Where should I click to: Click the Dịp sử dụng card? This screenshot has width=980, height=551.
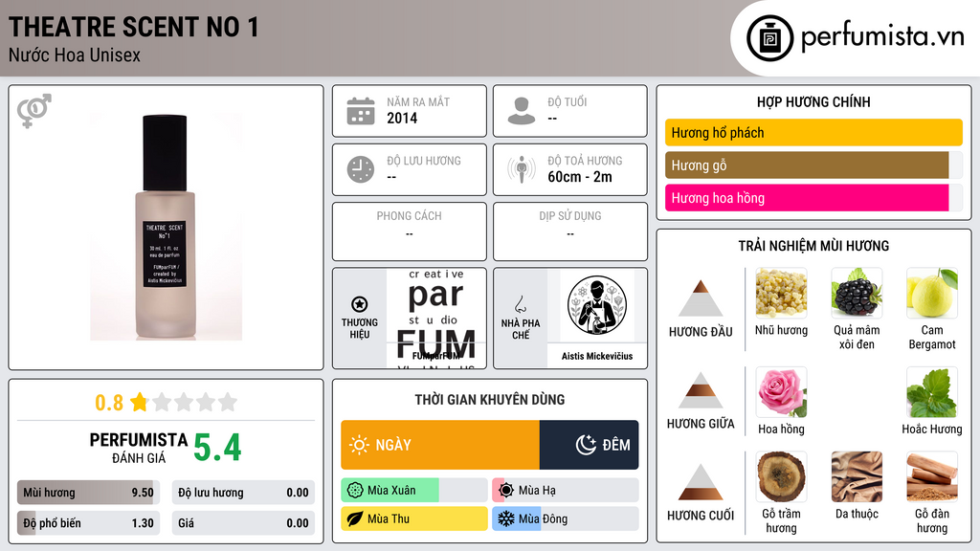[570, 231]
